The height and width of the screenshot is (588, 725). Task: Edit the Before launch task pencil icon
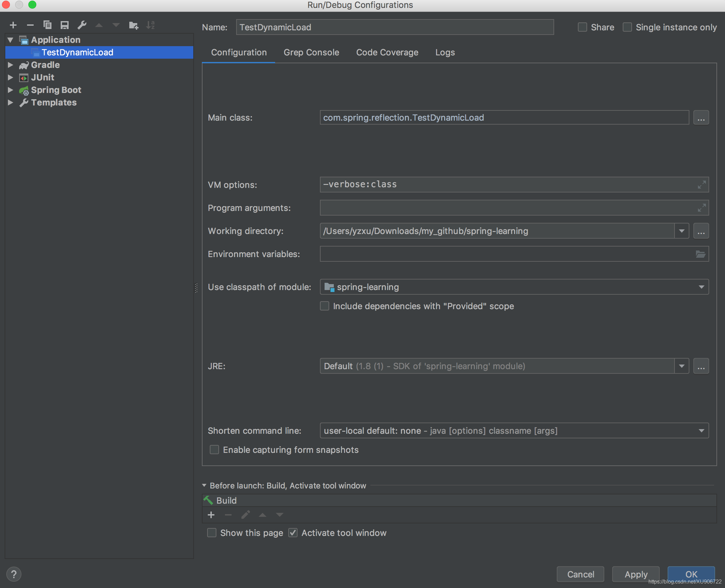pyautogui.click(x=245, y=515)
